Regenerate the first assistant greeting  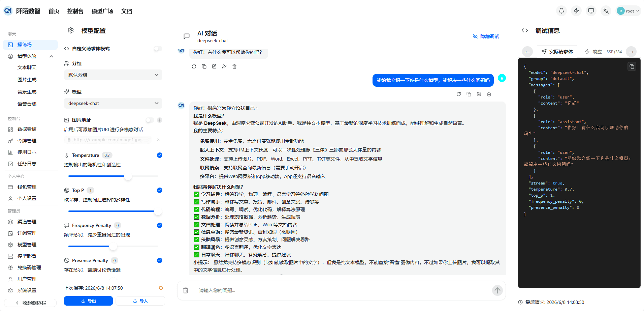click(194, 66)
